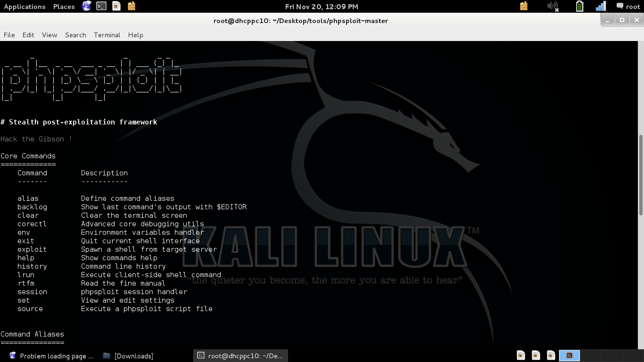Open the root user menu at top right
Image resolution: width=644 pixels, height=362 pixels.
point(633,6)
